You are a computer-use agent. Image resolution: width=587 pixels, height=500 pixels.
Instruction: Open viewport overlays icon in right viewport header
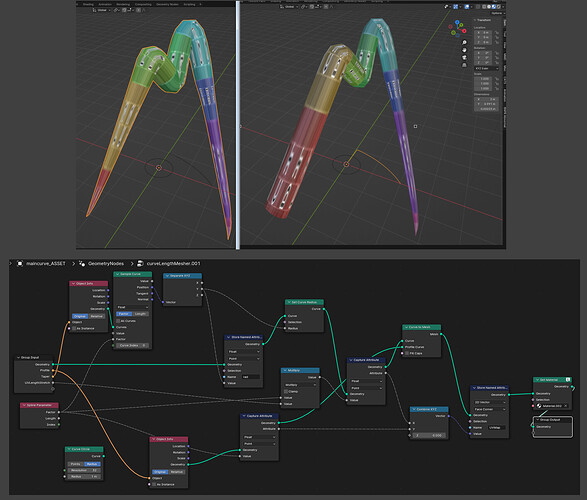(467, 7)
